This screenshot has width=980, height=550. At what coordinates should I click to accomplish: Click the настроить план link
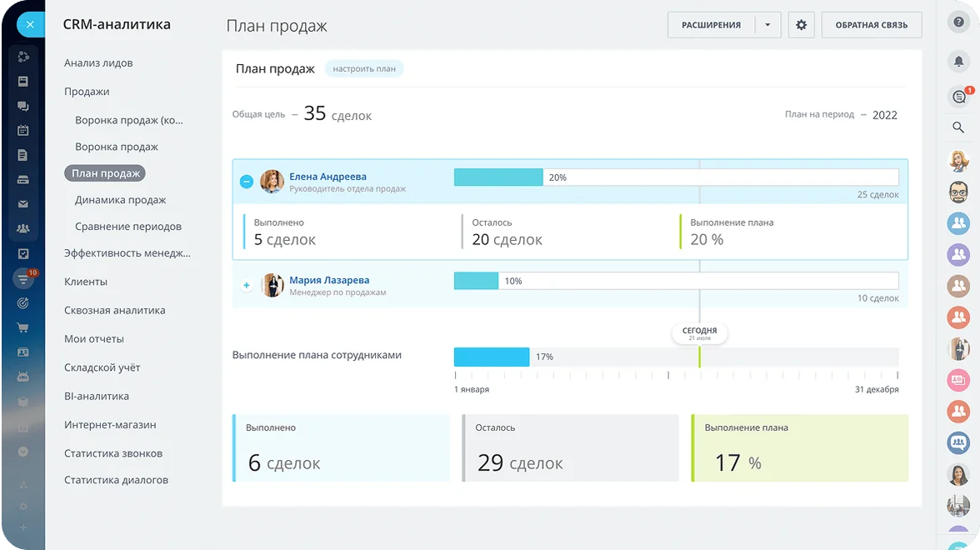[364, 69]
